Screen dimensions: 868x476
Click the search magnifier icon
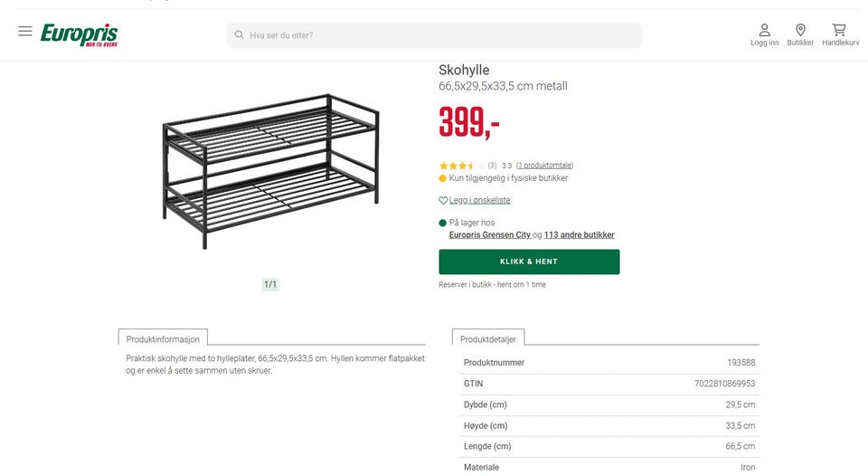coord(240,35)
